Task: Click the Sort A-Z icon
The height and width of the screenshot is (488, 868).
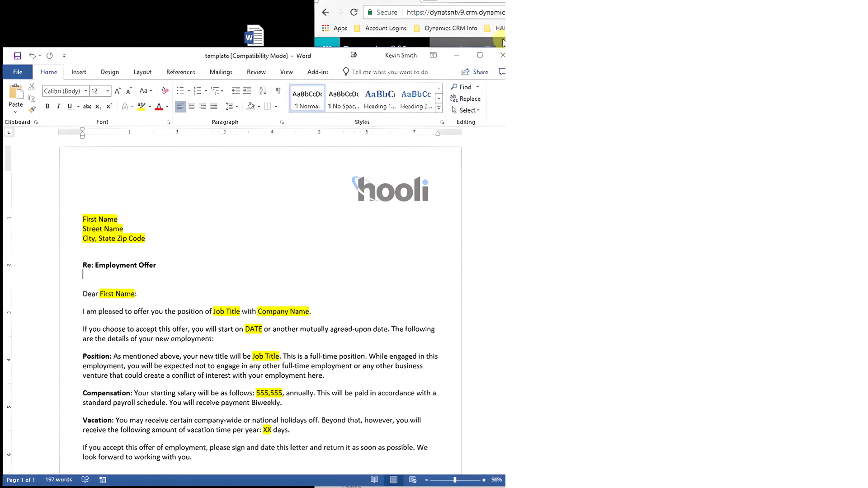Action: pos(263,91)
